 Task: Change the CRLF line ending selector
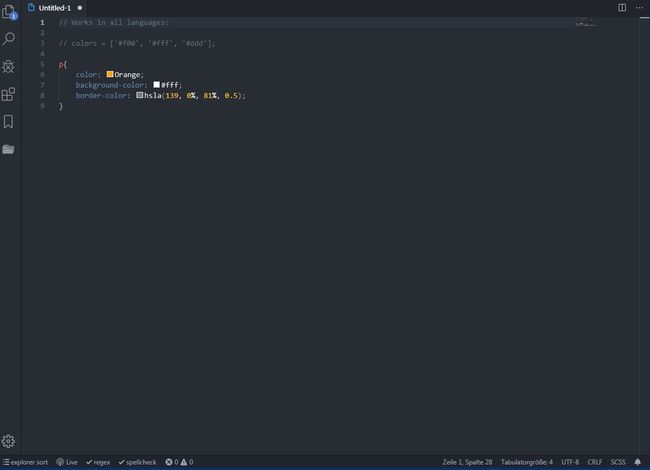coord(595,462)
